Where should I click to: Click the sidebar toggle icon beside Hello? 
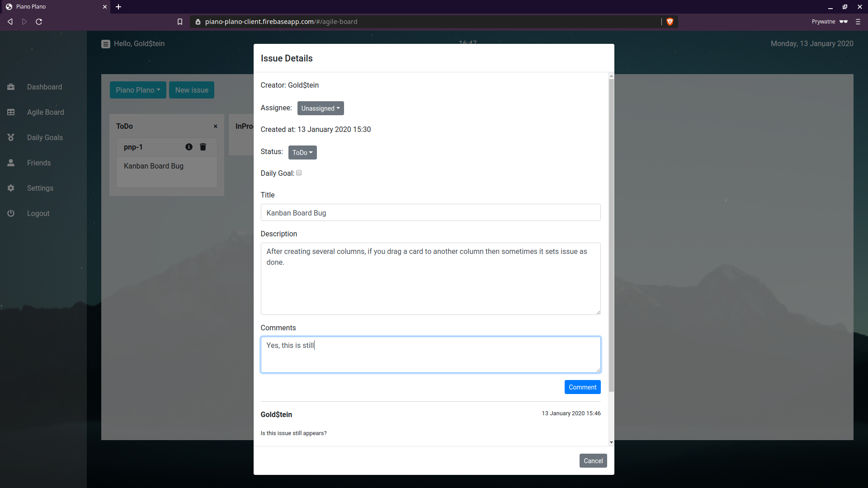(x=106, y=44)
